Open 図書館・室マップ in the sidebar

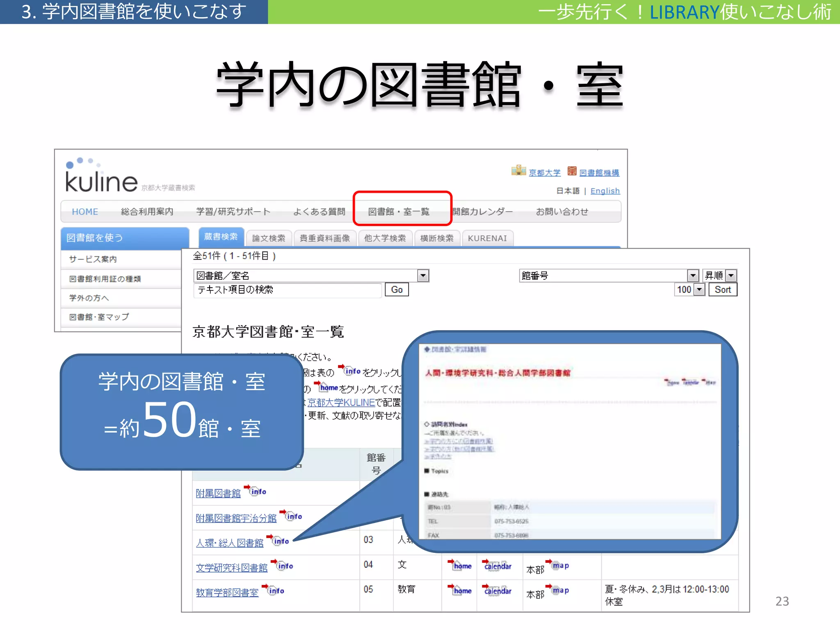(121, 317)
